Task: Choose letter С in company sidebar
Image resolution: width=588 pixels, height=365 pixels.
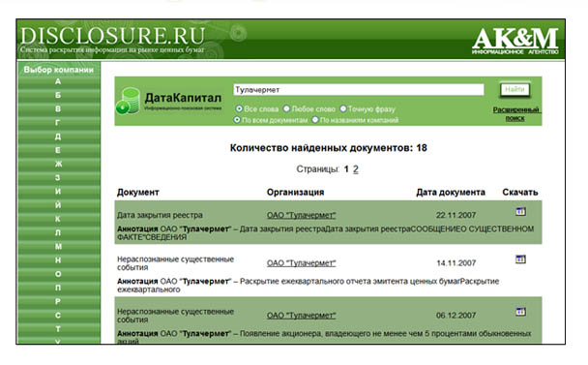Action: (58, 316)
